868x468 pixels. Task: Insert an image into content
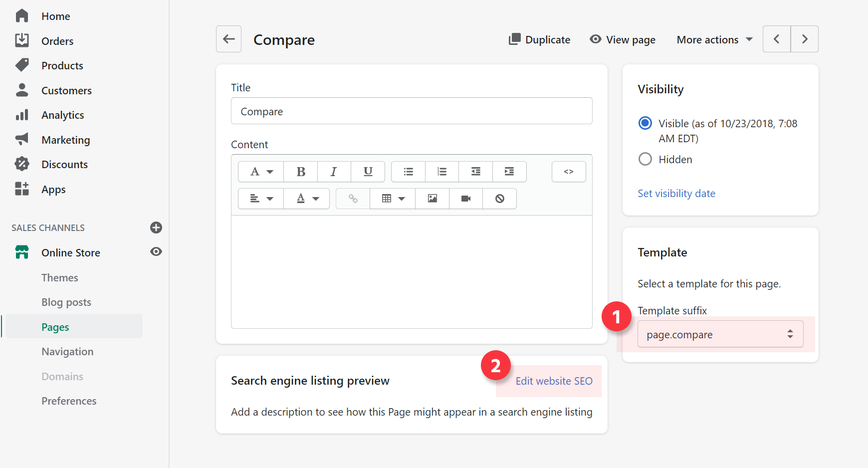(432, 199)
